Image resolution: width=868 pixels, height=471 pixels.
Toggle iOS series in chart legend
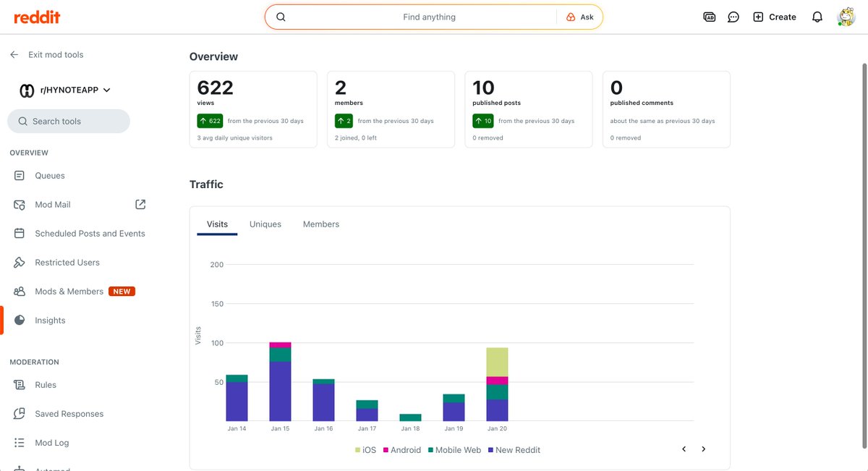[365, 450]
